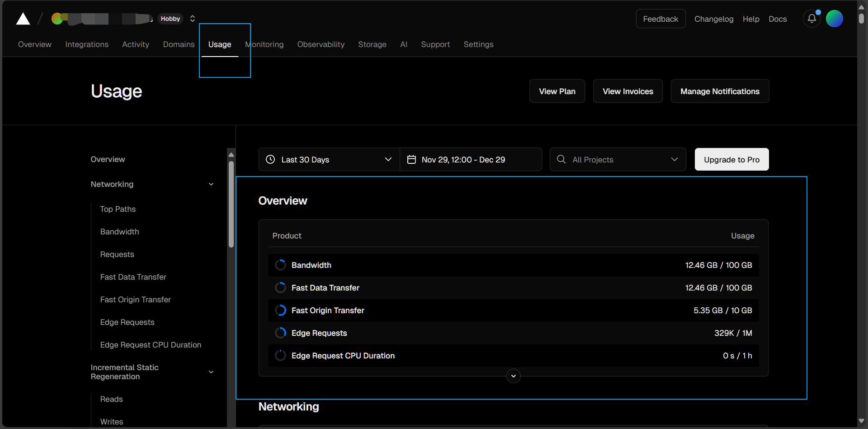868x429 pixels.
Task: Click the 0 s / 1 h usage value
Action: point(737,356)
